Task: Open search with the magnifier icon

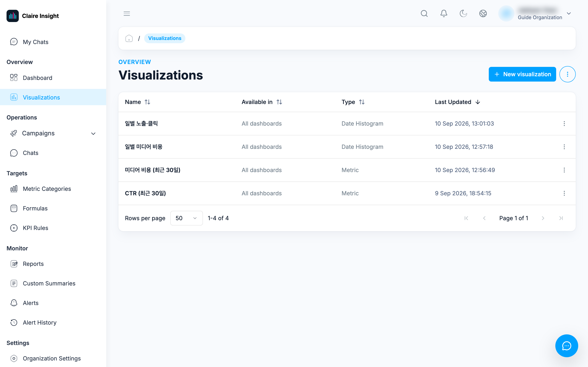Action: tap(424, 13)
